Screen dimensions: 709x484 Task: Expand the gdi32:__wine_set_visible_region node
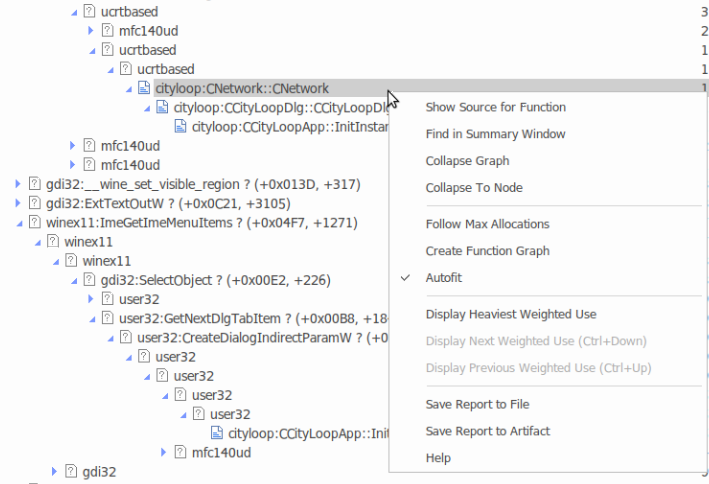(20, 184)
